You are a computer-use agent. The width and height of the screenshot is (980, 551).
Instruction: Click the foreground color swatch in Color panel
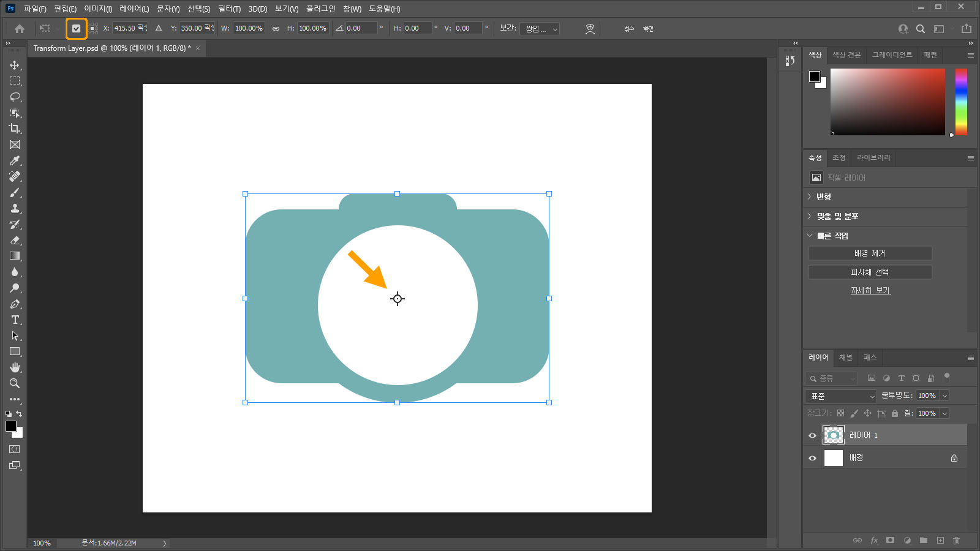(x=814, y=77)
